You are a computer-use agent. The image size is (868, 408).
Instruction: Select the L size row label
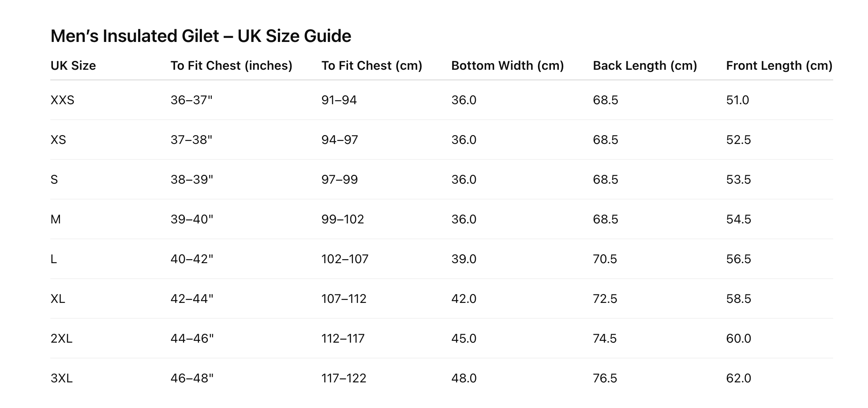tap(54, 259)
